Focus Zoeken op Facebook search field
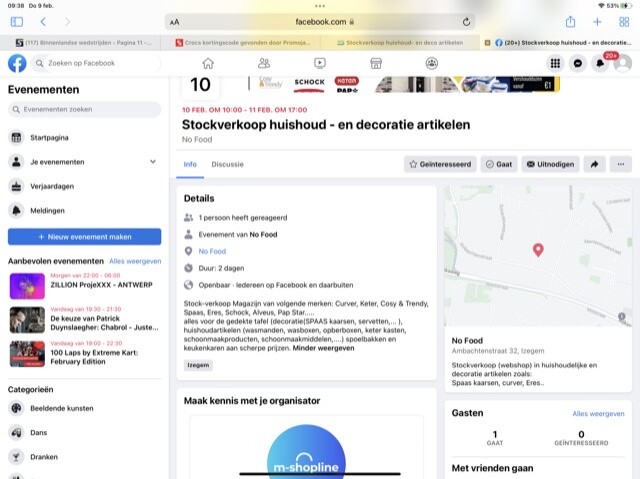Image resolution: width=640 pixels, height=479 pixels. click(96, 63)
